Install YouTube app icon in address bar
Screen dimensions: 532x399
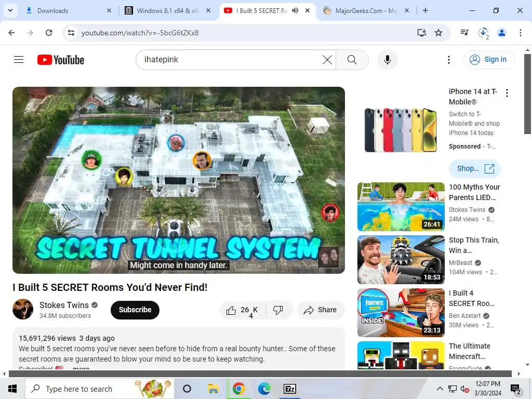tap(422, 33)
